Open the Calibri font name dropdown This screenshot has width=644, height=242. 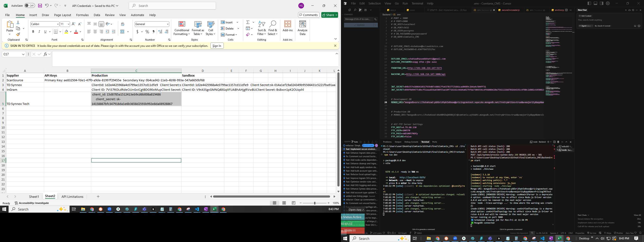(58, 24)
